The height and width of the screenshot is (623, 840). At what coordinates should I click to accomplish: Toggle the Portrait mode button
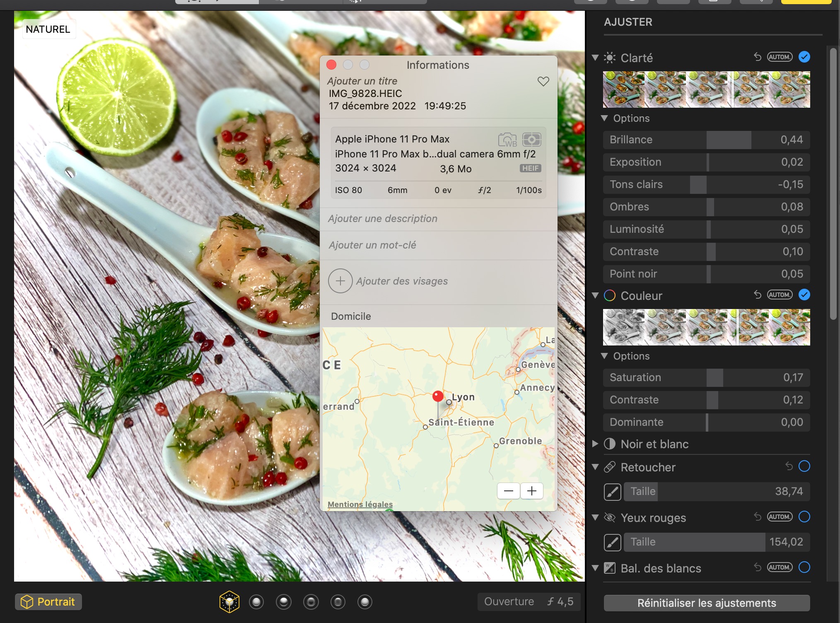(x=48, y=602)
